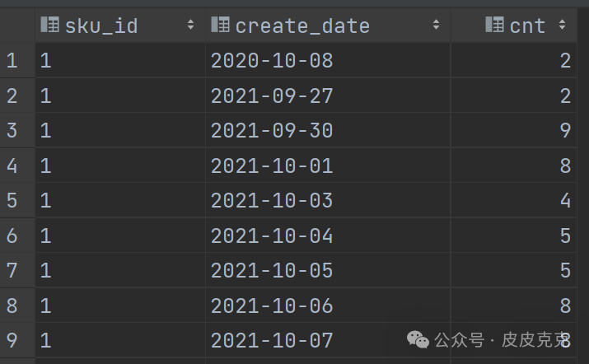Viewport: 589px width, 364px height.
Task: Select row number 1 in gutter
Action: click(x=12, y=60)
